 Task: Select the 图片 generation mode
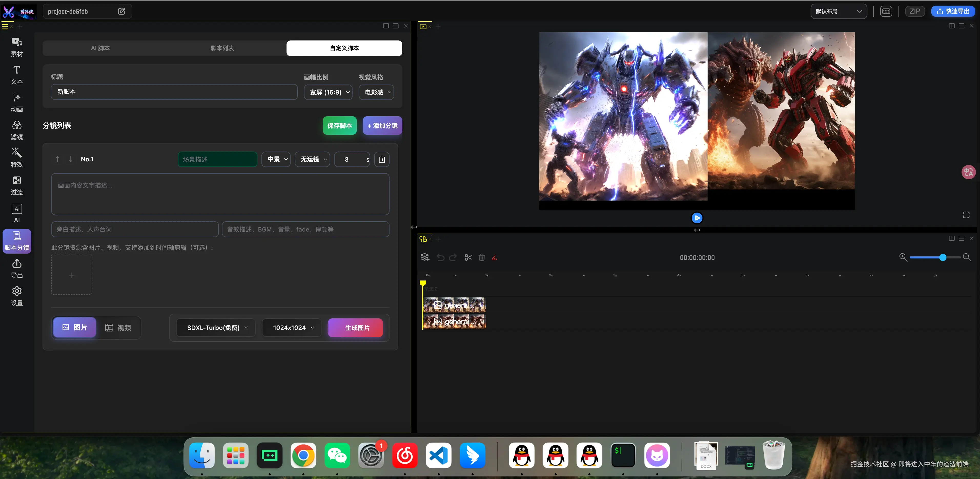pos(75,327)
